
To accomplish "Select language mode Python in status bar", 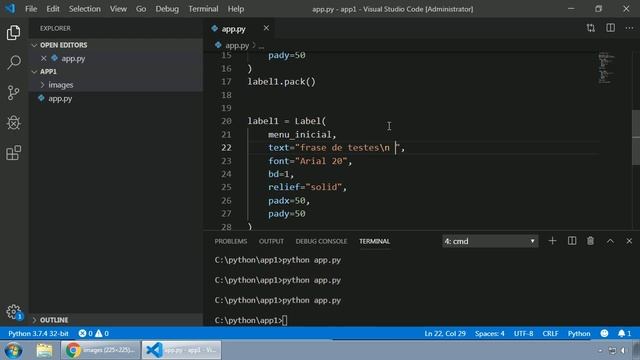I will point(579,333).
